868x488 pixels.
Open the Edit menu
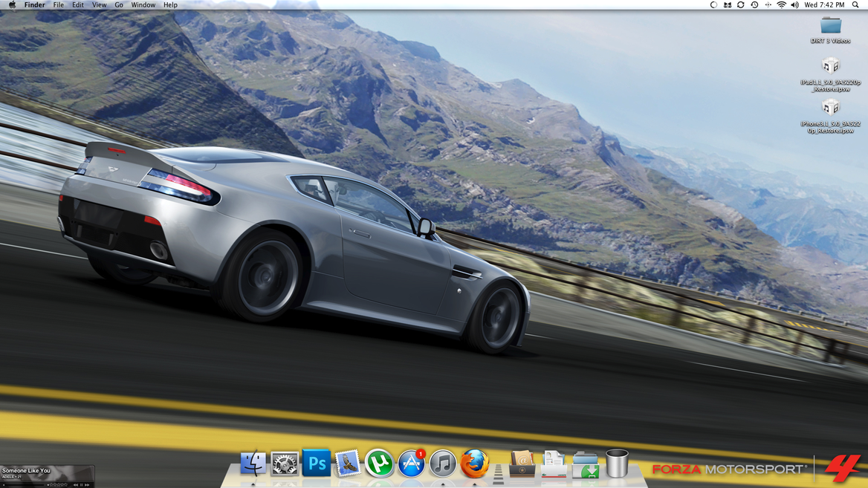(x=78, y=5)
